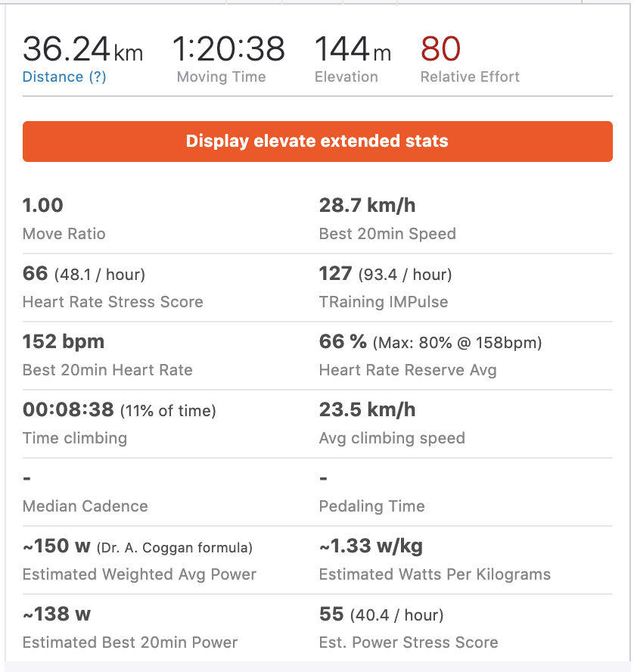Viewport: 634px width, 672px height.
Task: Select the Relative Effort label
Action: click(470, 76)
